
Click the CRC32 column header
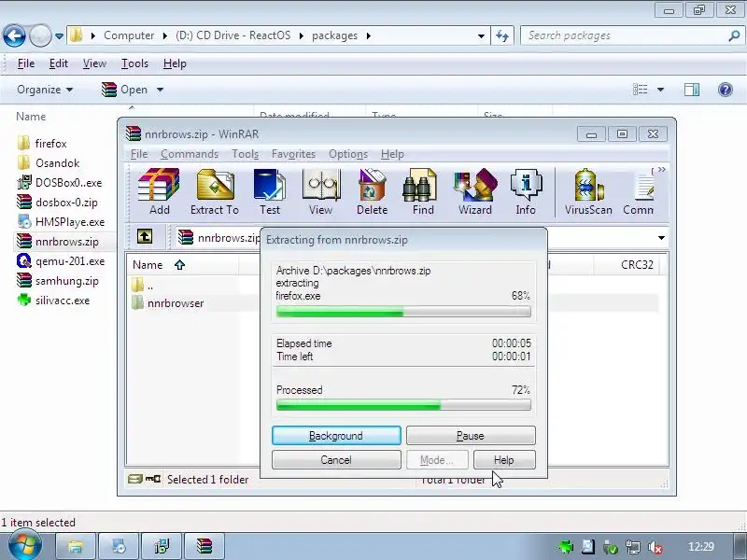pyautogui.click(x=637, y=265)
